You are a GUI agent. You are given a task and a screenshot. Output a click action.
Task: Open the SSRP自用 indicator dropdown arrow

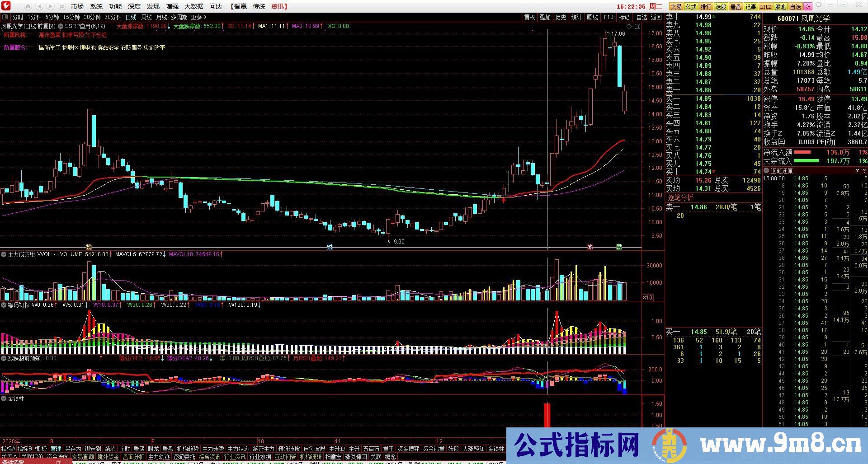pyautogui.click(x=61, y=26)
